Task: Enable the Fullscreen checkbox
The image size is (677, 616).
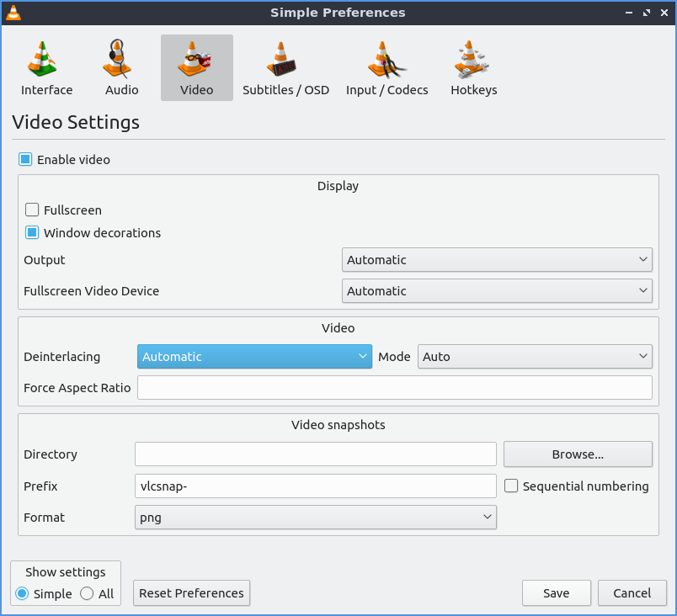Action: pos(33,210)
